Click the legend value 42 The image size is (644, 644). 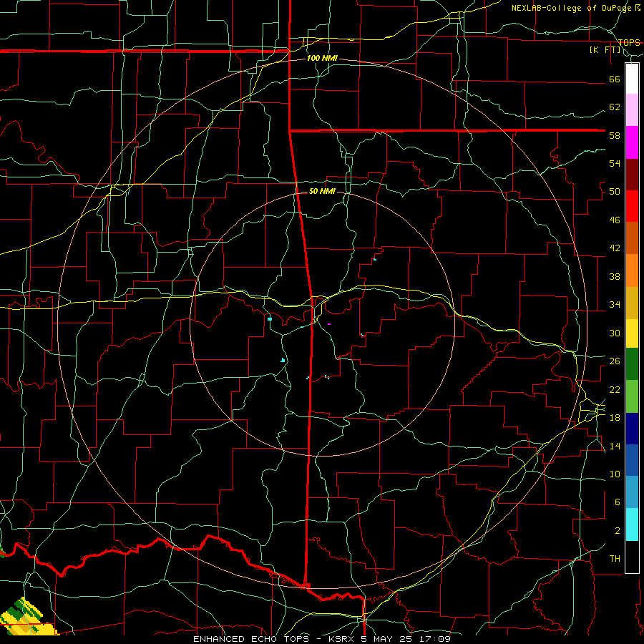coord(615,248)
